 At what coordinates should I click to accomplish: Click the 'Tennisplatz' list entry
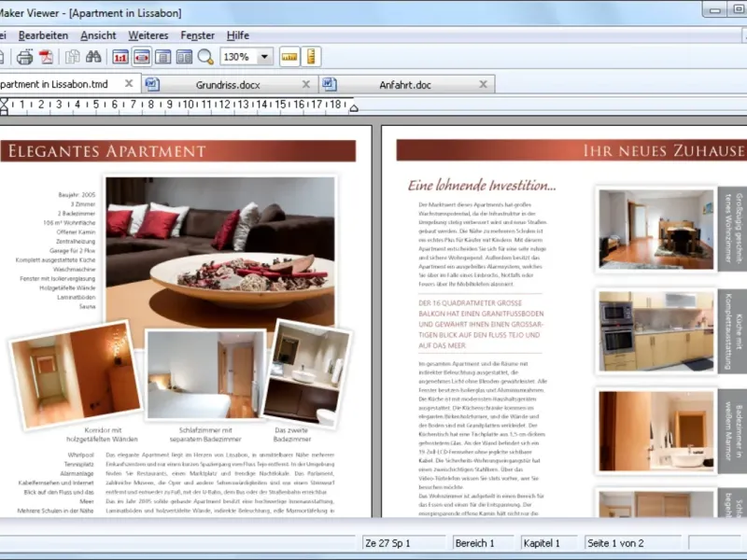pyautogui.click(x=79, y=464)
